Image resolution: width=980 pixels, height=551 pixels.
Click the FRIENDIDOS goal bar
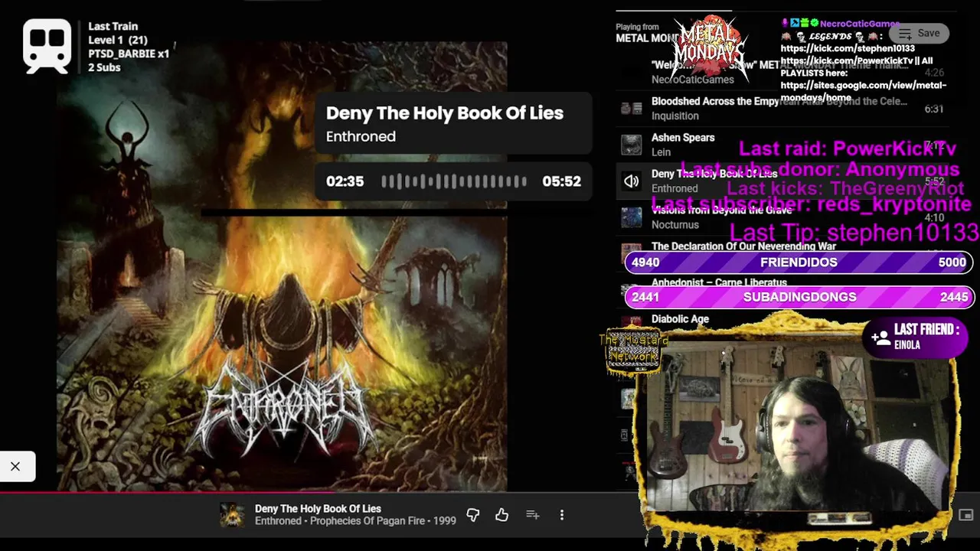coord(799,262)
